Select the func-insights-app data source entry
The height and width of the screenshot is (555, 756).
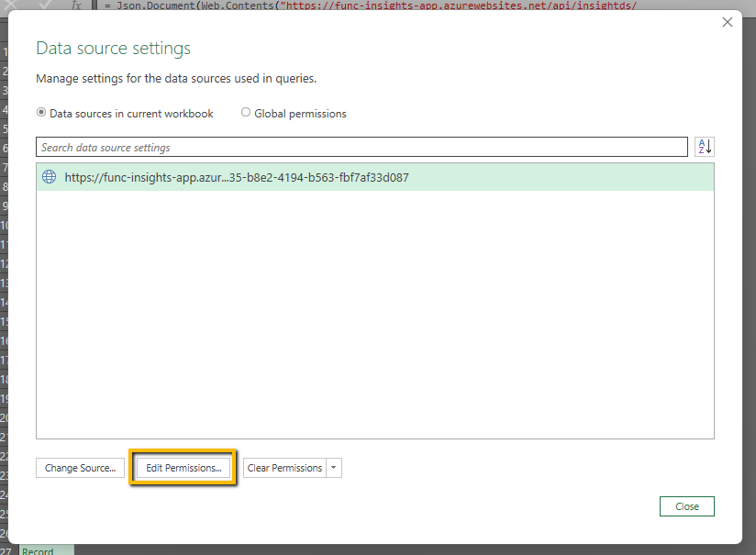click(x=375, y=177)
